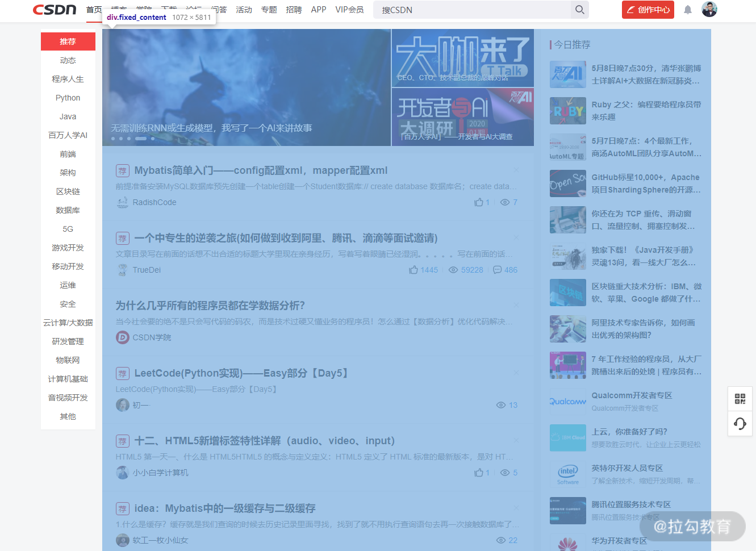Select the 其他 sidebar category

[x=68, y=416]
